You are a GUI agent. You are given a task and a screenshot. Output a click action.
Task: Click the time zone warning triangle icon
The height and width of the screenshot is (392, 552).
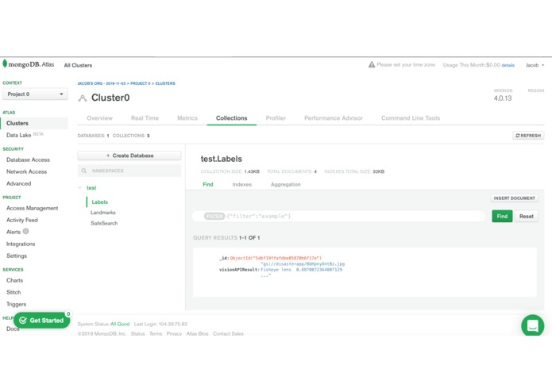pyautogui.click(x=372, y=65)
